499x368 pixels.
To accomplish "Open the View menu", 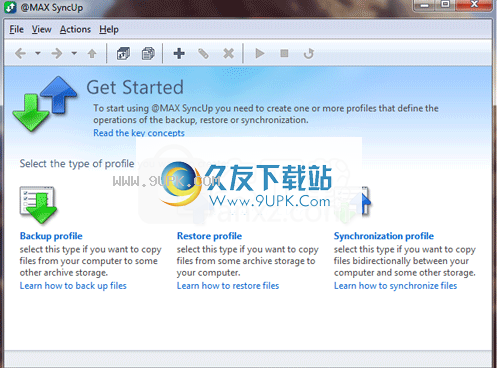I will (x=42, y=29).
